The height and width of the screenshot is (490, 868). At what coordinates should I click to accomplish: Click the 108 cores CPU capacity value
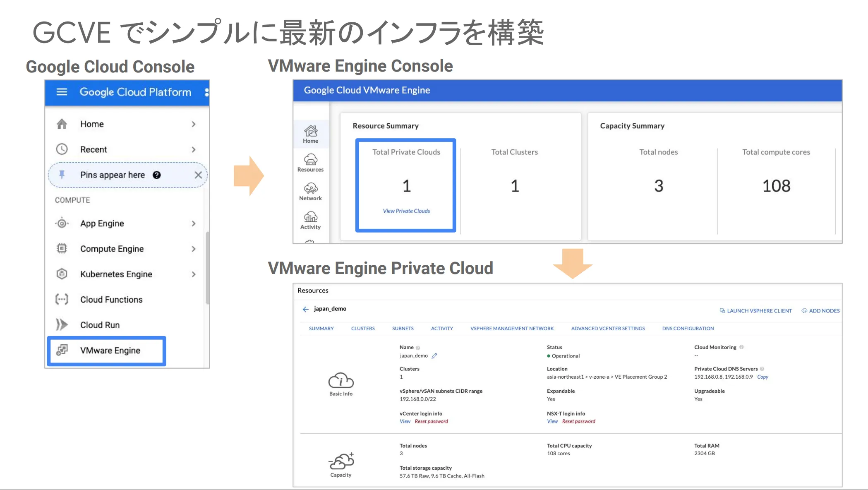559,453
